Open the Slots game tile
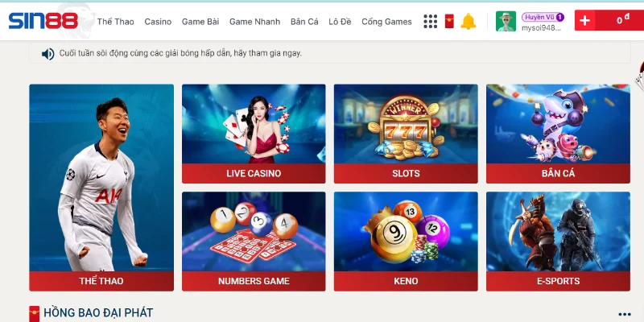 click(x=406, y=134)
